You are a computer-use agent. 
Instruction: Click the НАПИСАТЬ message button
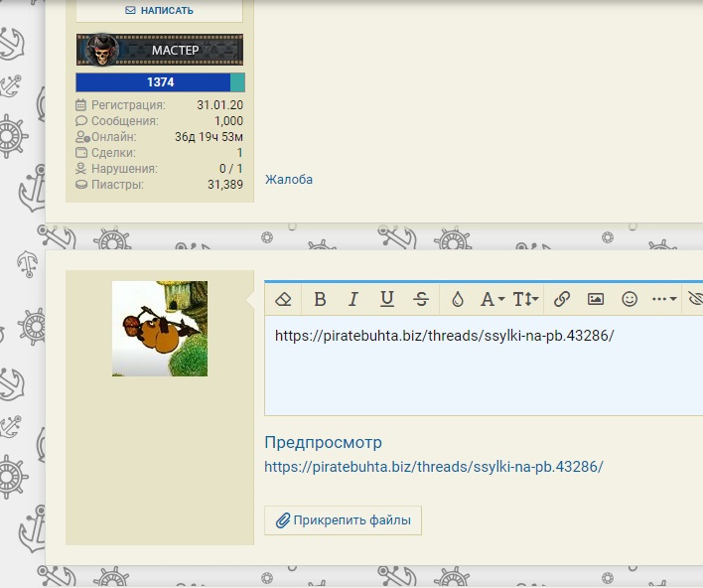(x=159, y=10)
